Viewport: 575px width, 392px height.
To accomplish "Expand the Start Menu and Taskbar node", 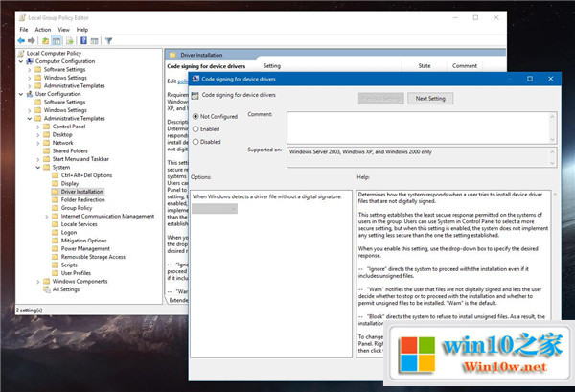I will point(38,159).
